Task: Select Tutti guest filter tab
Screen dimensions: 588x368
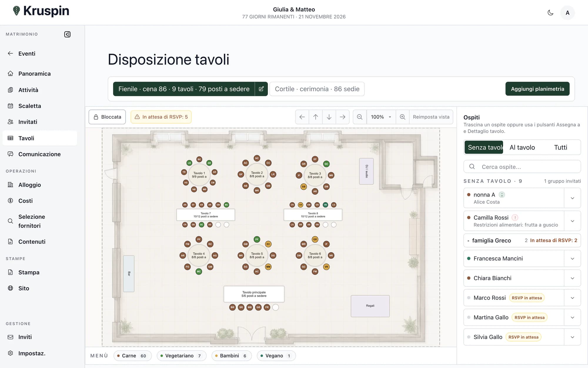Action: point(560,147)
